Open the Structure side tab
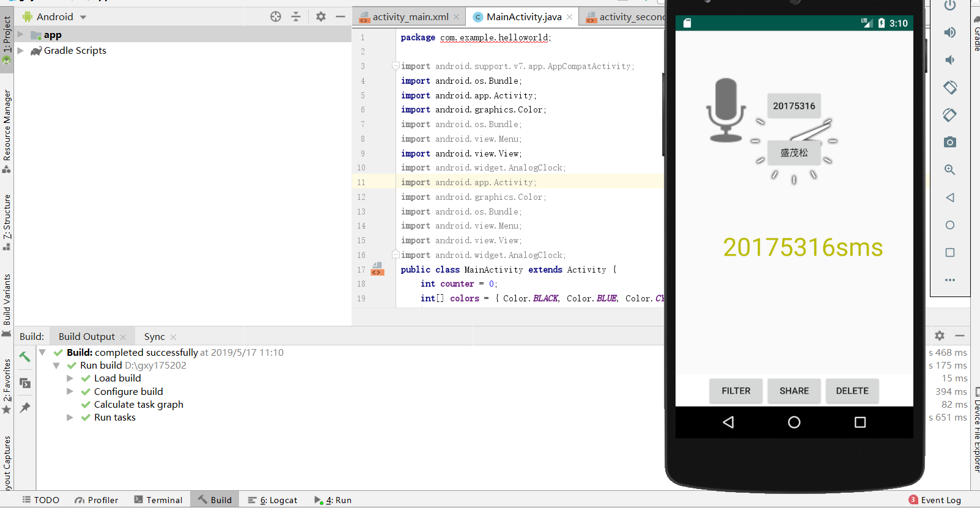The height and width of the screenshot is (508, 980). tap(7, 223)
